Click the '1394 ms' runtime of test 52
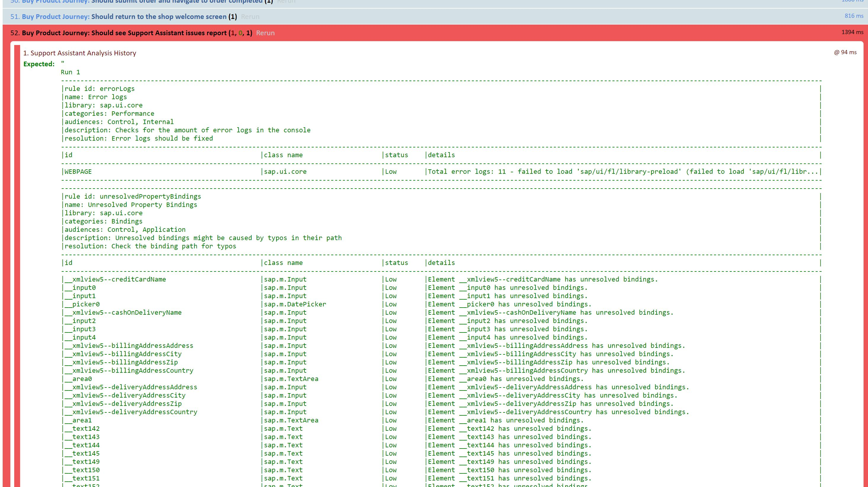The image size is (868, 487). tap(853, 32)
